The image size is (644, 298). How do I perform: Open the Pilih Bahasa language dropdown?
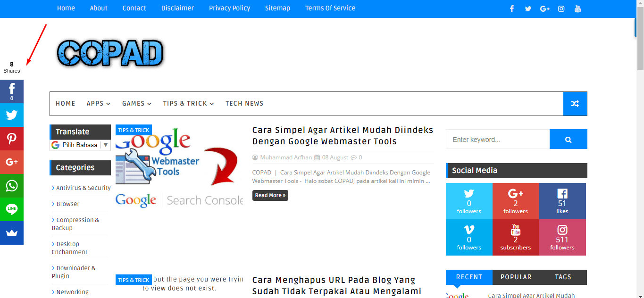(x=80, y=145)
